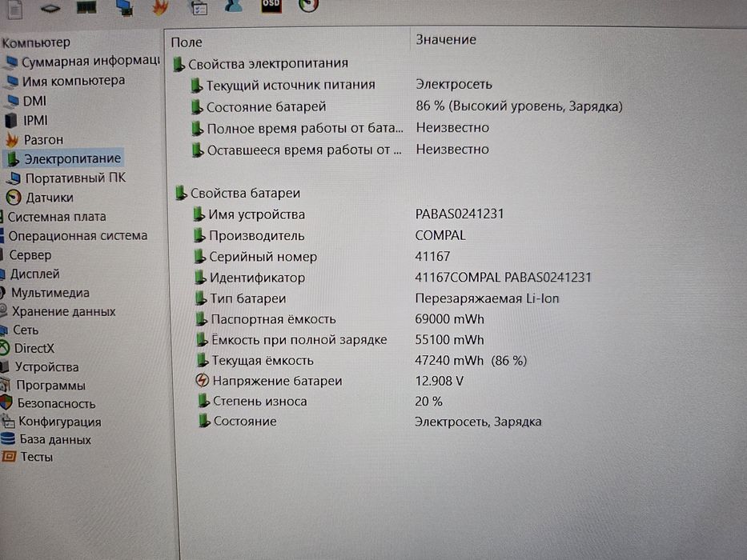
Task: Select Суммарная информация in tree
Action: tap(82, 62)
